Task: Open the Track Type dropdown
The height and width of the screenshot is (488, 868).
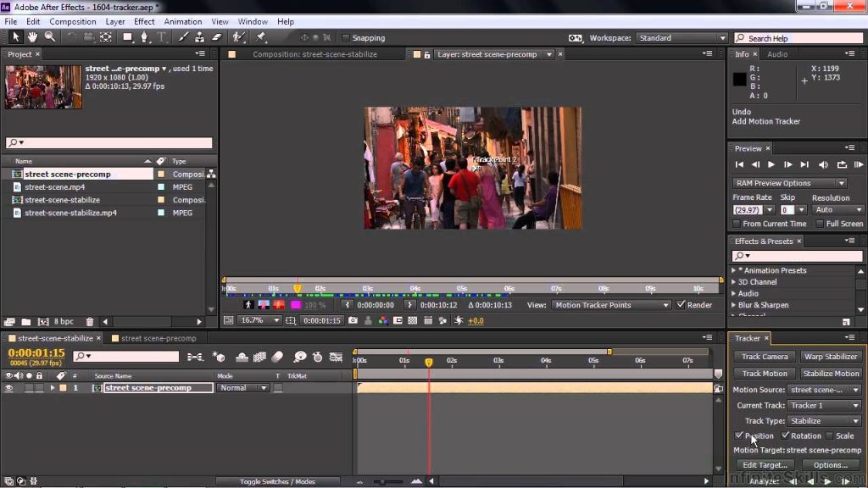Action: pos(824,420)
